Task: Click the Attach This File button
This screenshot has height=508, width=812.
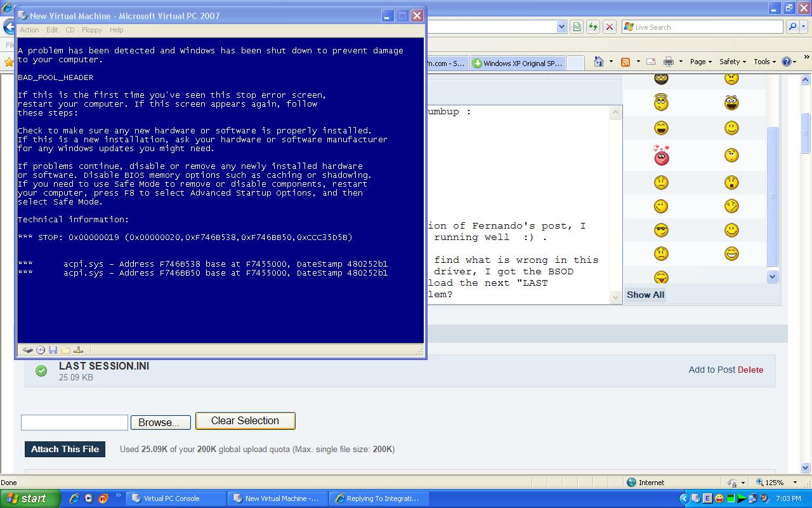Action: click(65, 449)
